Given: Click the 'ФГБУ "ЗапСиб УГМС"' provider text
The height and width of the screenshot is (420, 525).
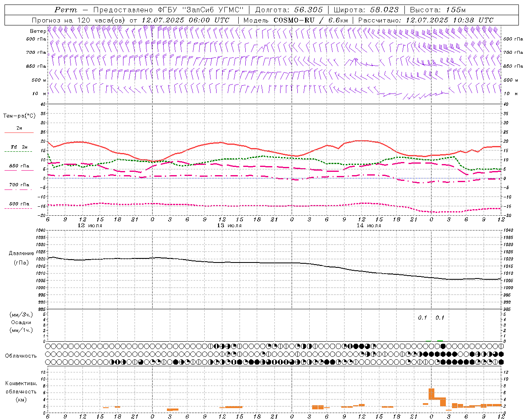Looking at the screenshot, I should tap(201, 10).
